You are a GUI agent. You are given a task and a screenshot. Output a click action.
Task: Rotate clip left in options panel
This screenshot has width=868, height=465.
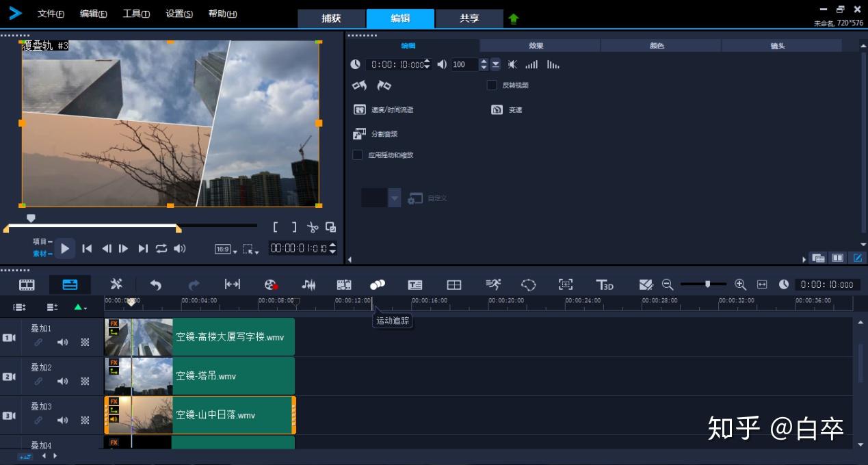click(359, 85)
